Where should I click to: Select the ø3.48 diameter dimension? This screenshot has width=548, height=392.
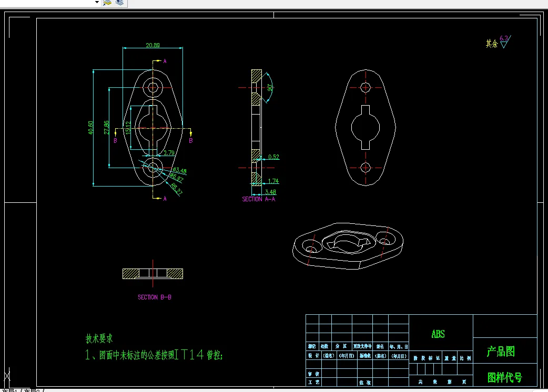[x=179, y=170]
